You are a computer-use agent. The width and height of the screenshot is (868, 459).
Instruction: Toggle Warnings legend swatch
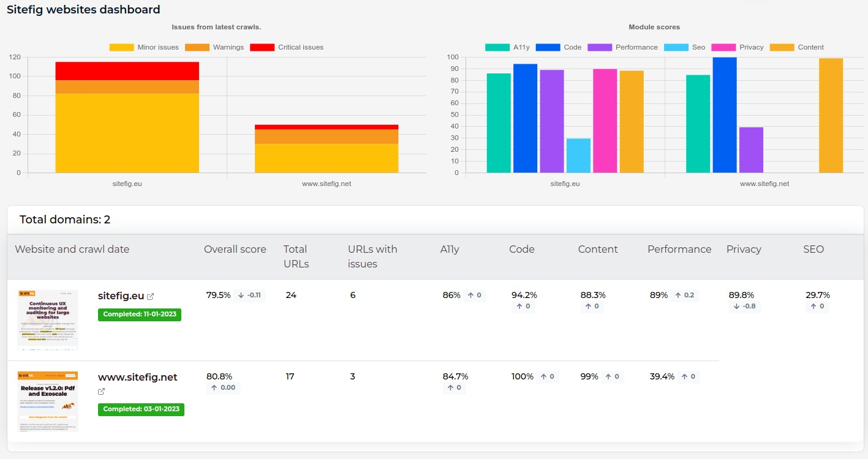(197, 47)
